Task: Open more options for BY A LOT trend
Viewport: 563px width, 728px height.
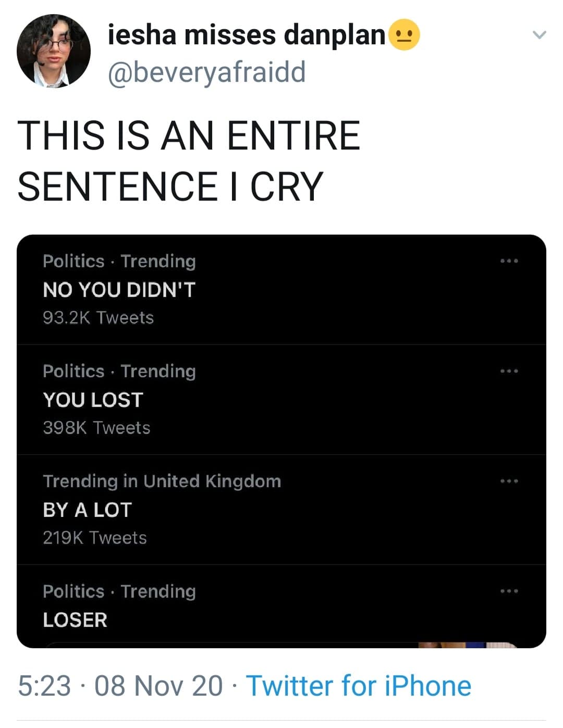Action: pos(509,481)
